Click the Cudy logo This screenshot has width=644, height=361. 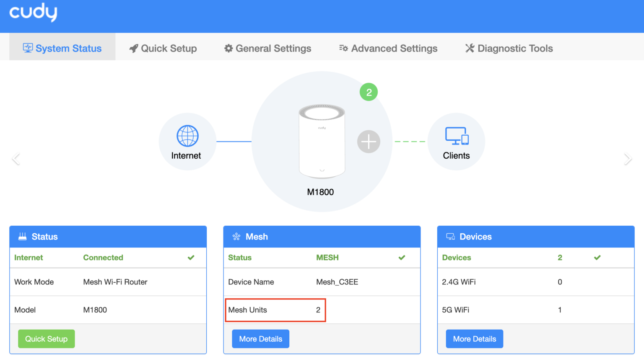coord(33,13)
